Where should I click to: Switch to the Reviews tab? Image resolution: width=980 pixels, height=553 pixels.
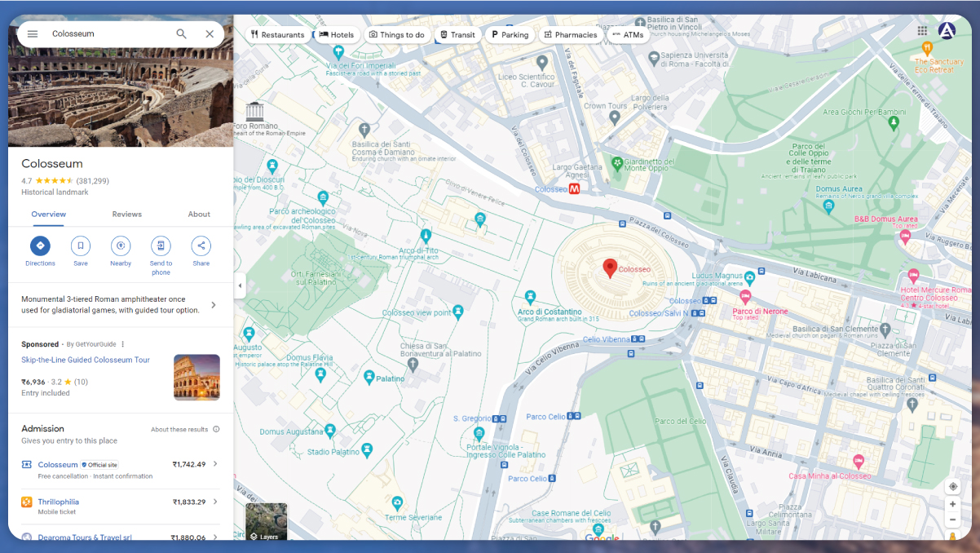pyautogui.click(x=126, y=215)
